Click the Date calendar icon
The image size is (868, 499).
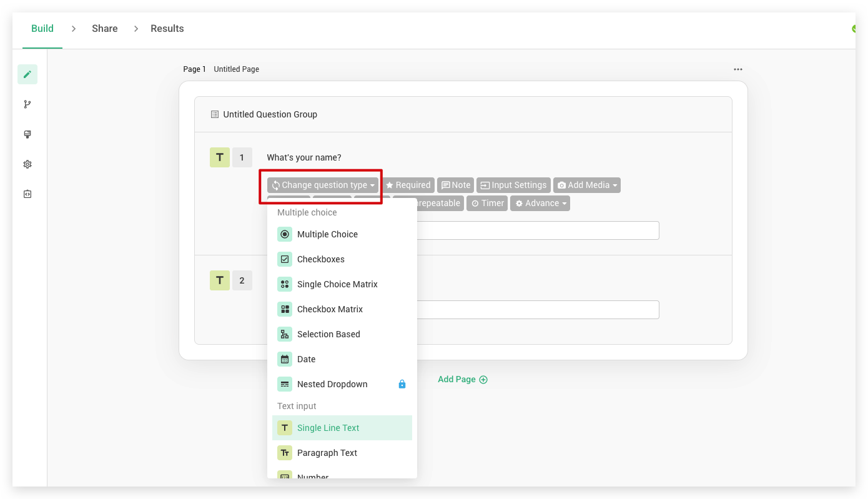click(285, 359)
